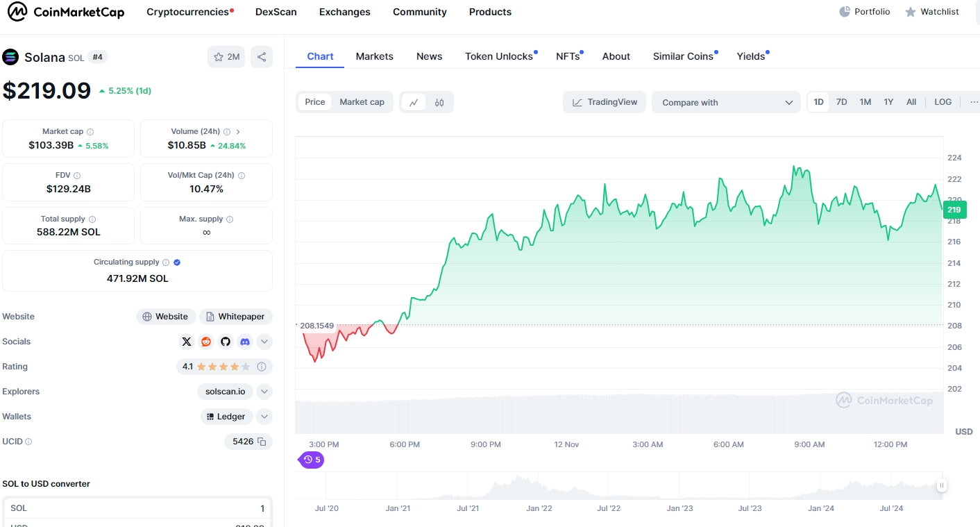Share Solana page via share icon
Screen dimensions: 980x527
point(262,57)
